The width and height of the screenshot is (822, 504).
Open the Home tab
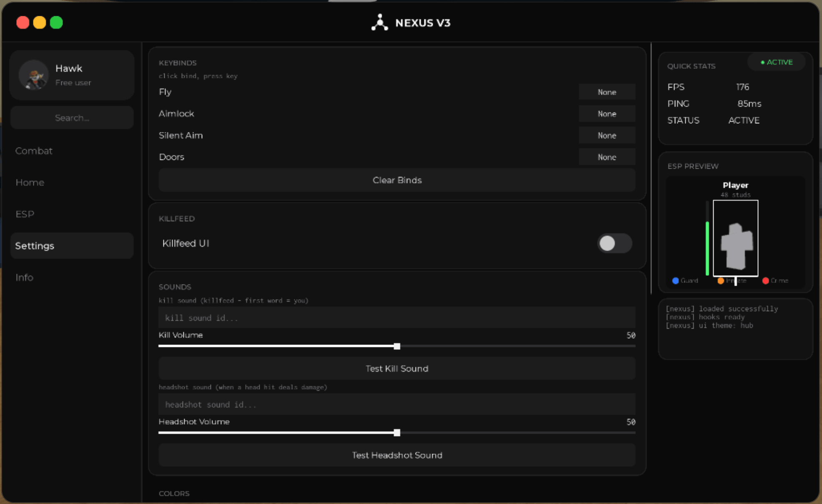click(x=72, y=182)
